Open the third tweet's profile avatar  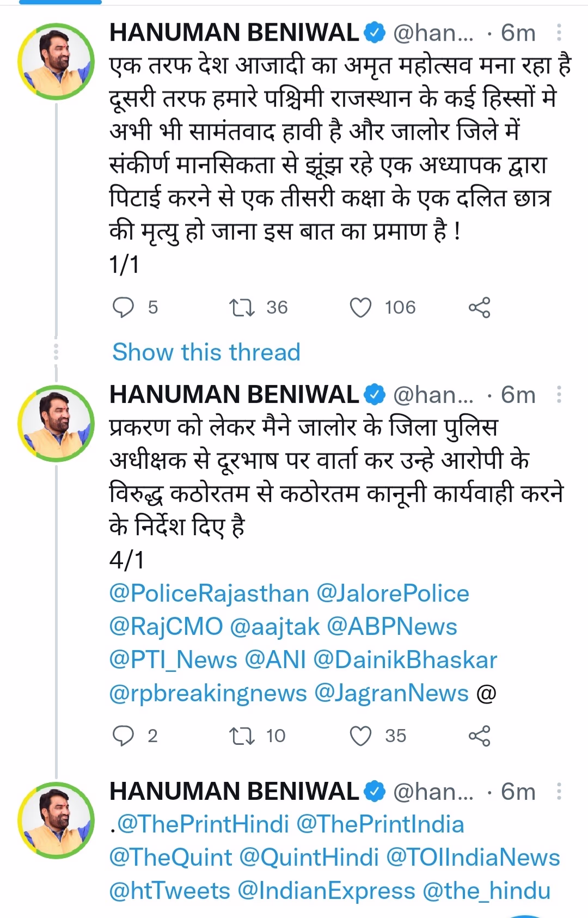(56, 820)
